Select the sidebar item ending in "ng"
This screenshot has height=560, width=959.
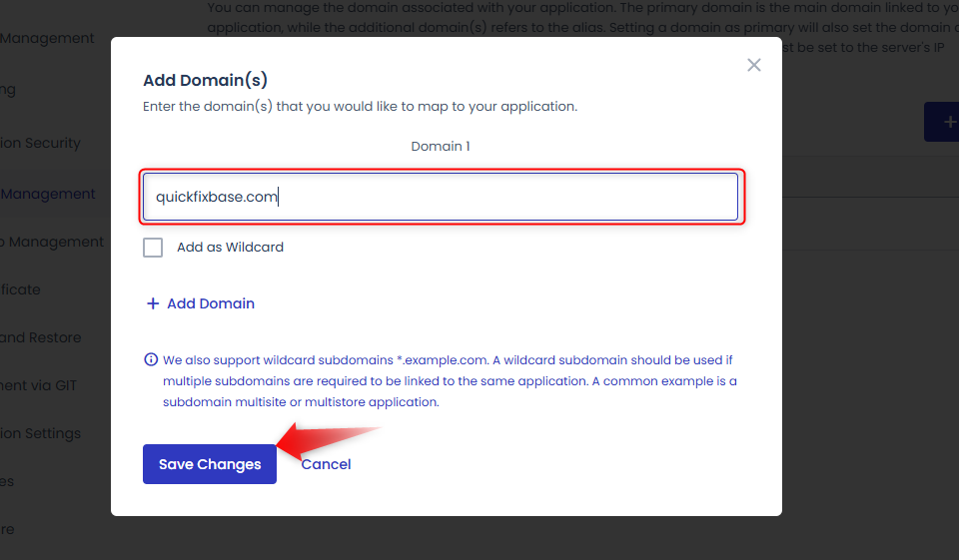tap(8, 90)
